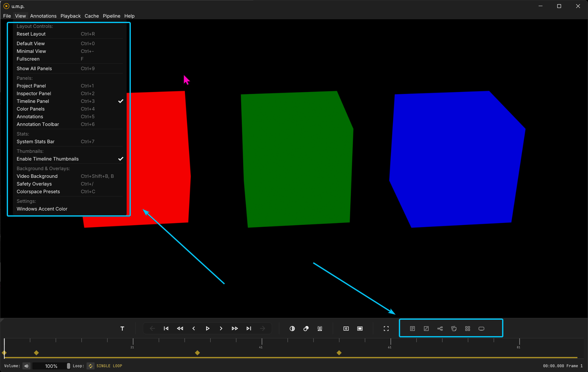Click the node graph panel icon
This screenshot has height=372, width=588.
tap(440, 328)
